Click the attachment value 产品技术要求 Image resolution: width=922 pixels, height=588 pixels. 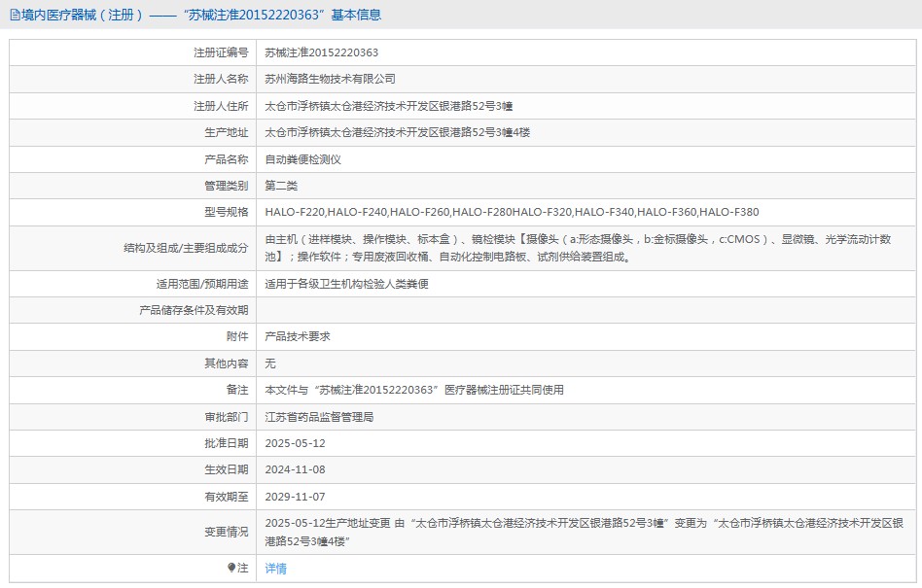pos(298,336)
